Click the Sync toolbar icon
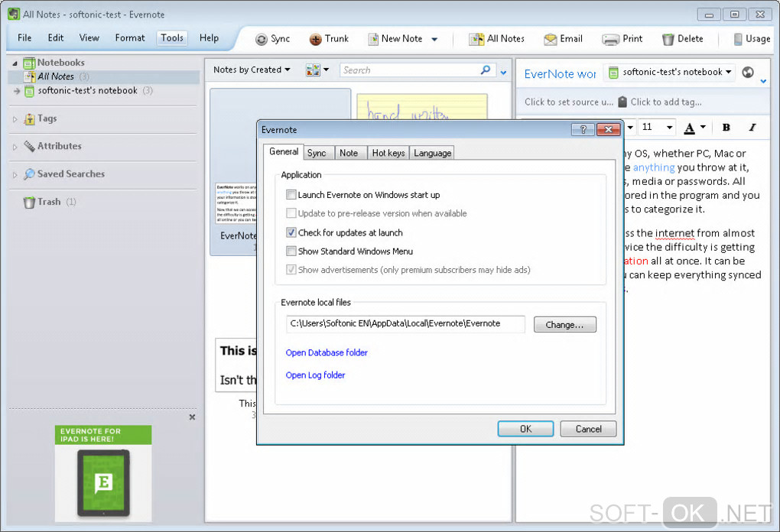The width and height of the screenshot is (780, 532). pyautogui.click(x=272, y=39)
